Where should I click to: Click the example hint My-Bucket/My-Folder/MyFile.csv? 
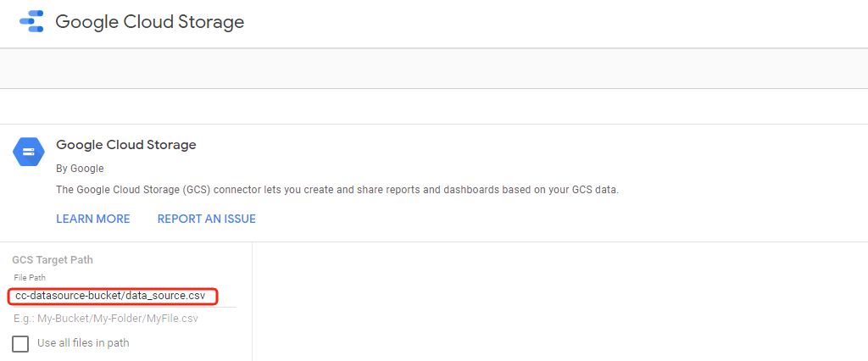[x=106, y=319]
